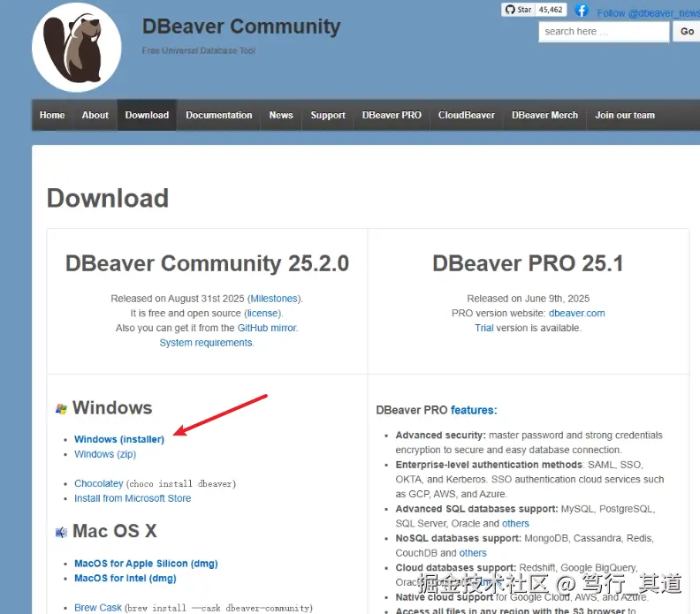This screenshot has height=614, width=700.
Task: Open the Trial version link
Action: tap(484, 328)
